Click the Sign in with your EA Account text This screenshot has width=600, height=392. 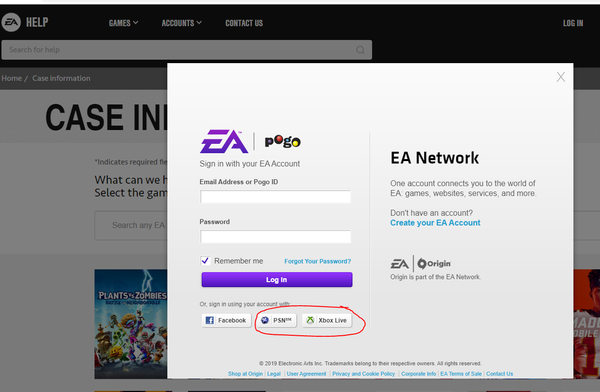click(249, 164)
